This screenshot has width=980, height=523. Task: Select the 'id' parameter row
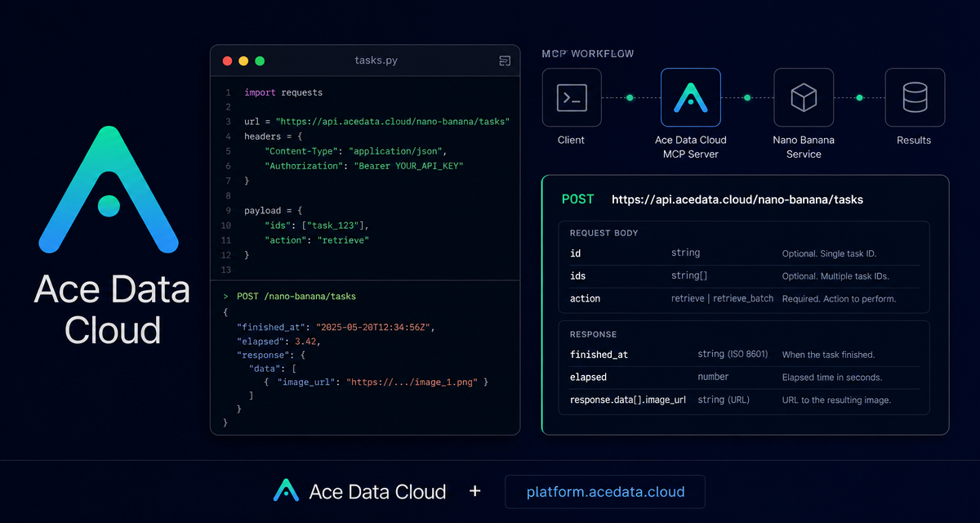745,253
